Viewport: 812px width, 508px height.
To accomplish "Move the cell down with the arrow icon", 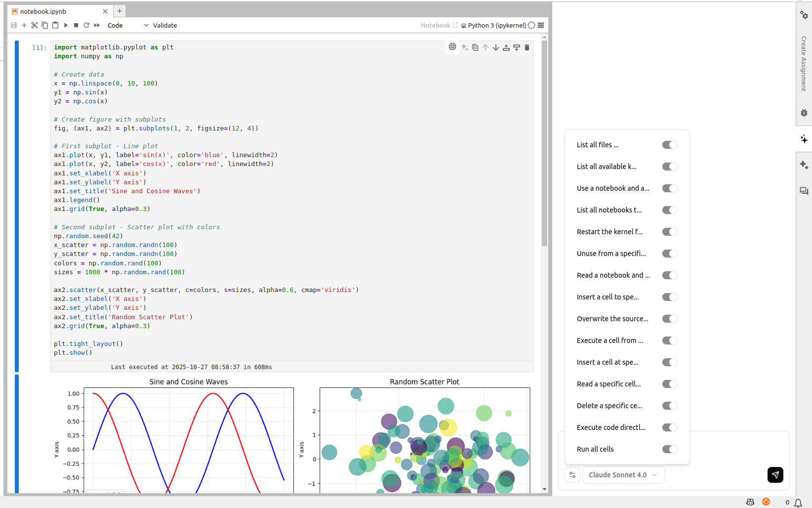I will 495,47.
